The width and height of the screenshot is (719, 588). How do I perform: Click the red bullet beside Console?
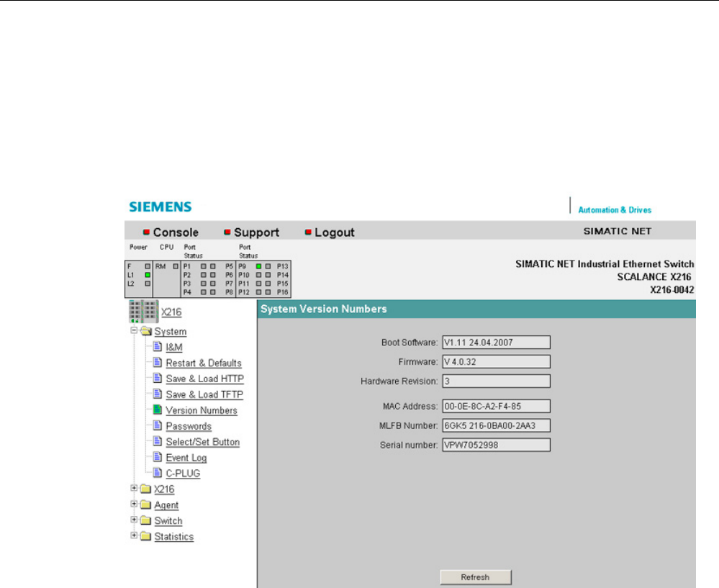coord(147,232)
